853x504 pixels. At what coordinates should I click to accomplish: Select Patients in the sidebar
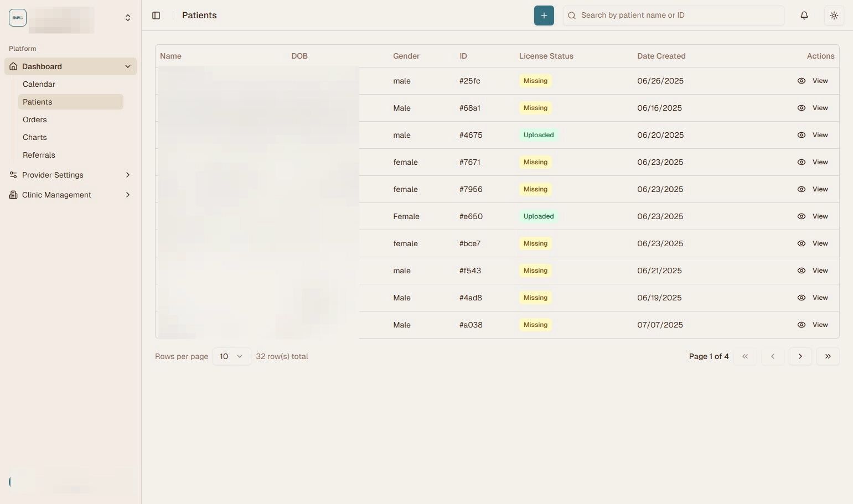[x=71, y=102]
